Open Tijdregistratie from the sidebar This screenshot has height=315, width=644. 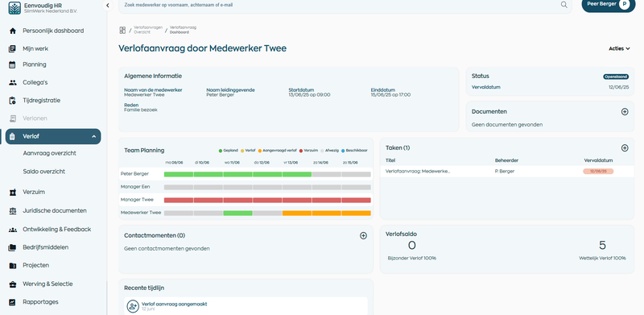click(41, 101)
